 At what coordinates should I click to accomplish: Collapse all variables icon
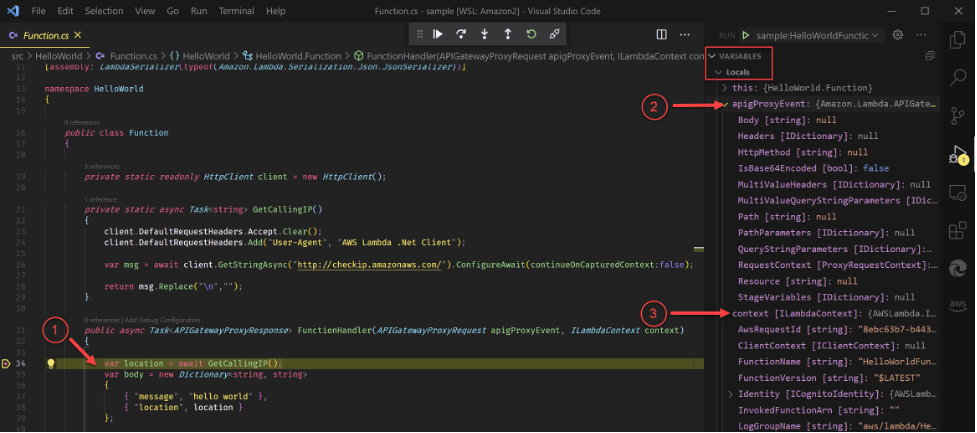(x=930, y=55)
